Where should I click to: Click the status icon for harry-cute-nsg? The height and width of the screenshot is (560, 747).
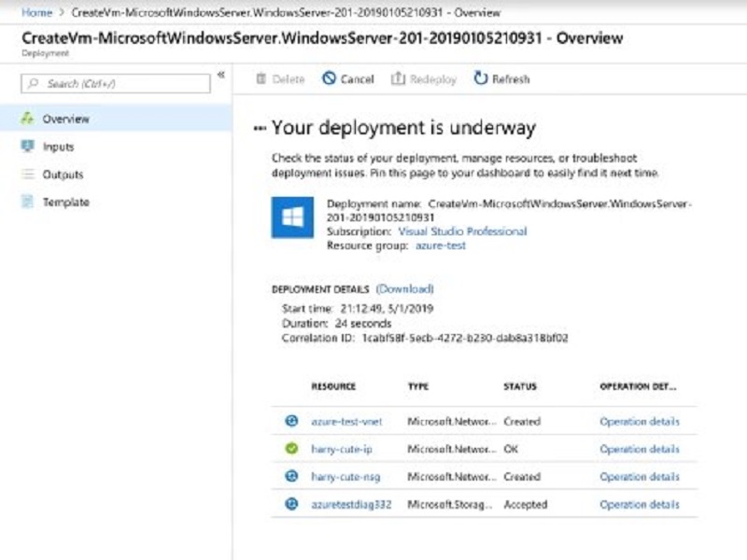[291, 476]
